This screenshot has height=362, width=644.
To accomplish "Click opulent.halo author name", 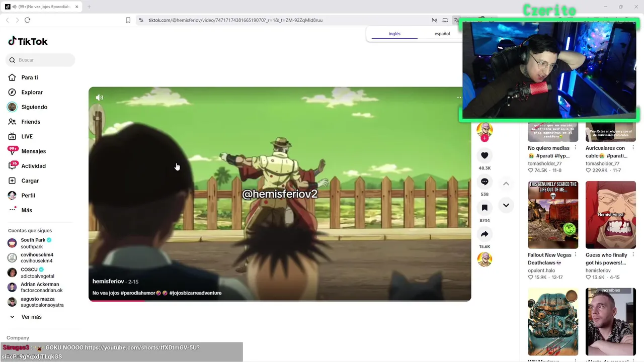I will [541, 270].
